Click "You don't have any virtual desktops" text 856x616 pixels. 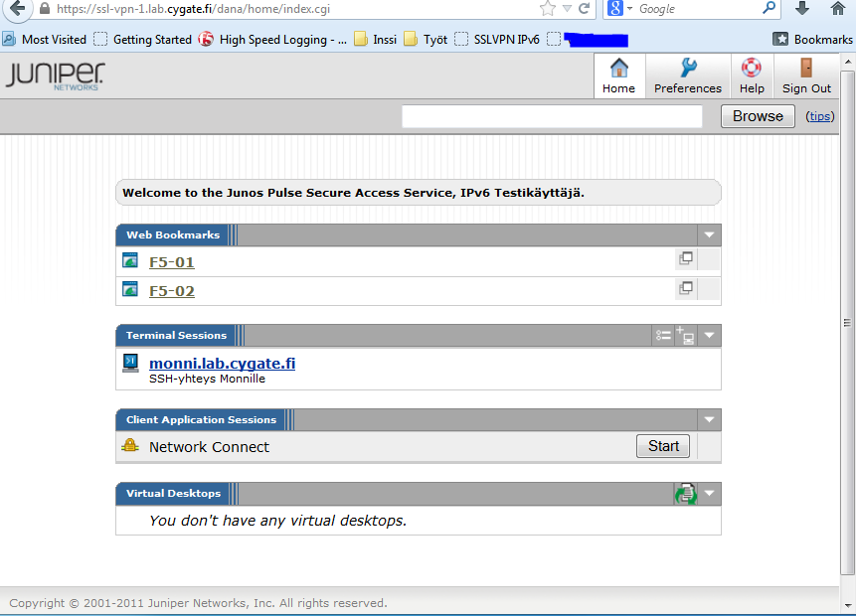point(277,521)
